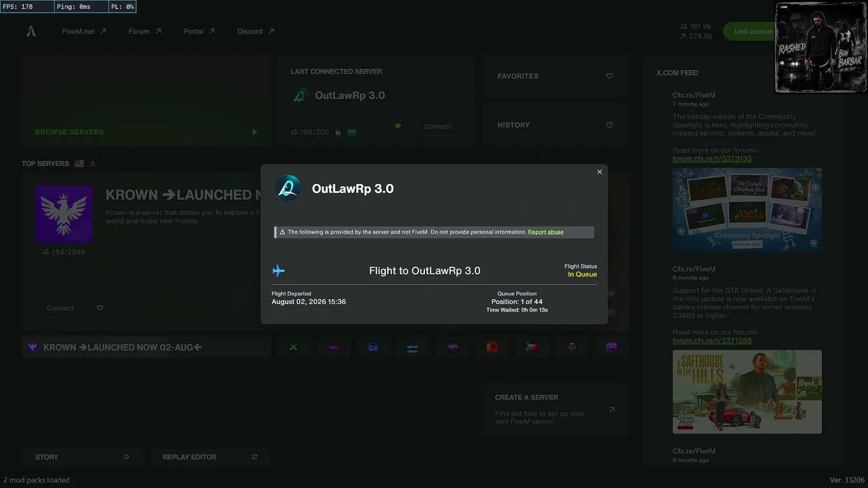
Task: Open the Replay Editor entry
Action: click(210, 457)
